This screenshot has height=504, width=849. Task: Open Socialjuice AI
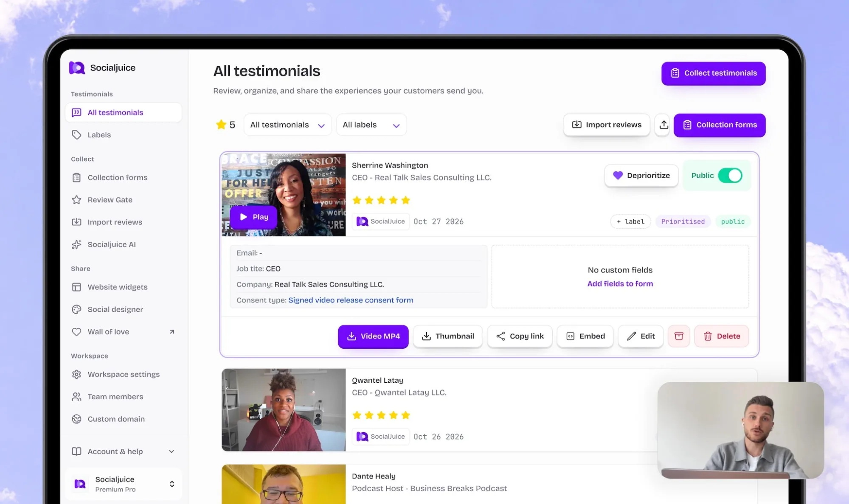point(123,244)
